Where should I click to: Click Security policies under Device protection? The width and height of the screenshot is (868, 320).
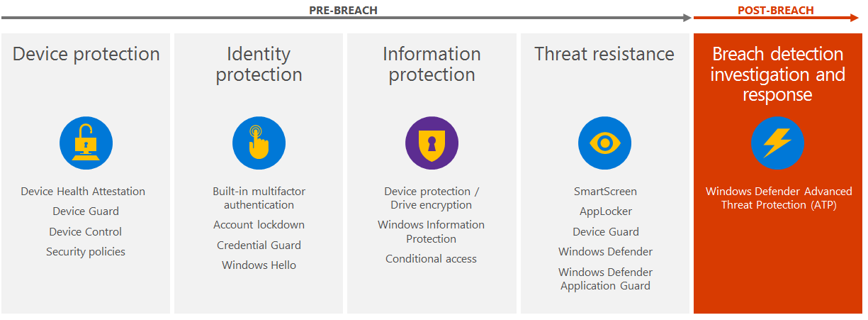(x=86, y=252)
